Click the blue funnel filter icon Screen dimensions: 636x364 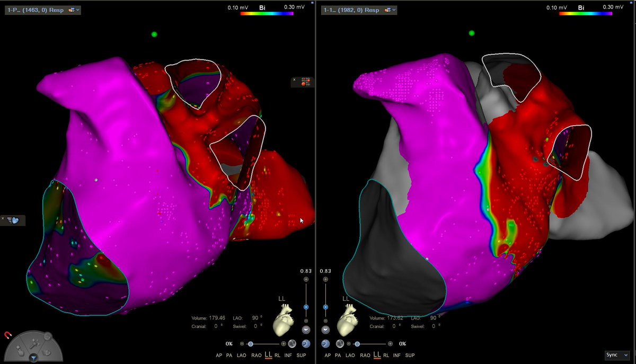(34, 358)
